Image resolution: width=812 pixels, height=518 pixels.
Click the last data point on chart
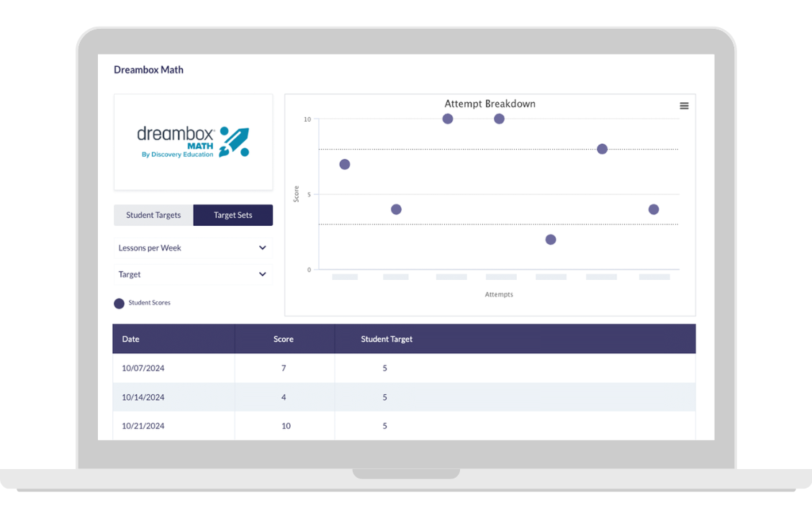654,209
